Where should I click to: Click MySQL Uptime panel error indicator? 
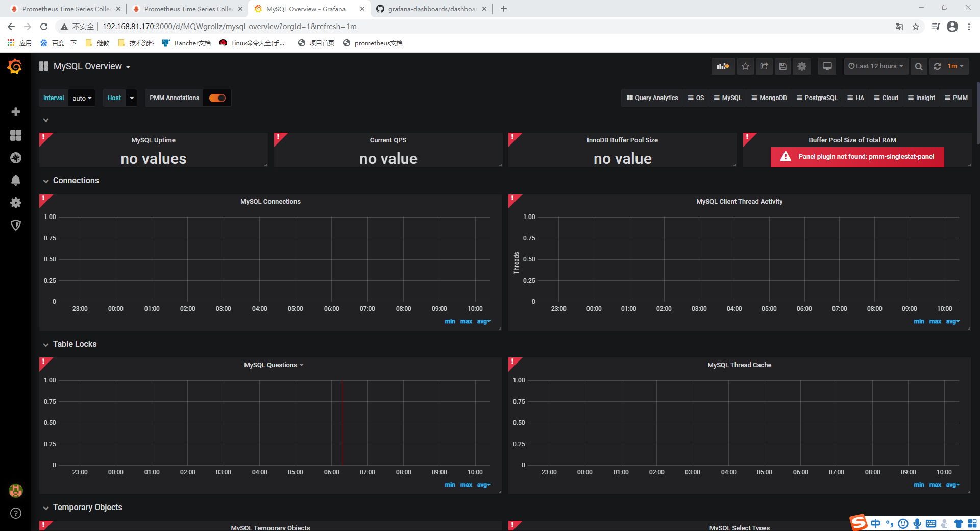[x=44, y=138]
